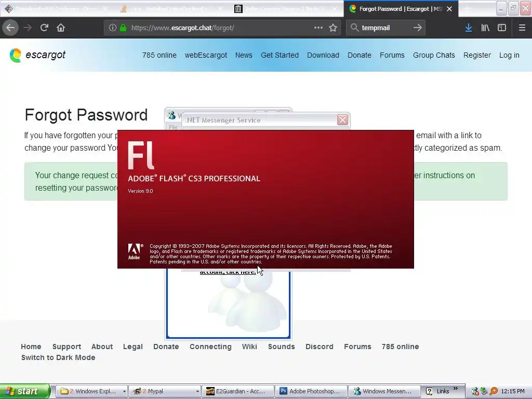Select the Forgot Password | Escargot tab

[401, 9]
